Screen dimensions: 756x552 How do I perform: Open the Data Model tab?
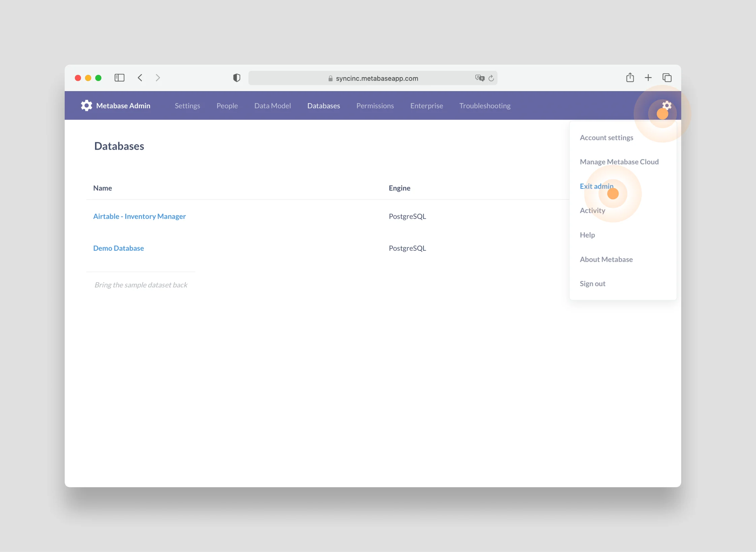(273, 106)
